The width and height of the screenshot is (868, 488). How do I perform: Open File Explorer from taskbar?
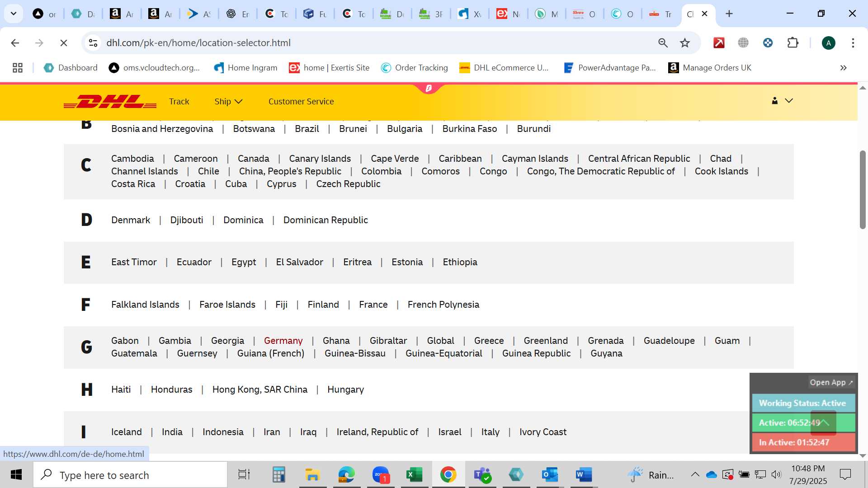(x=312, y=475)
